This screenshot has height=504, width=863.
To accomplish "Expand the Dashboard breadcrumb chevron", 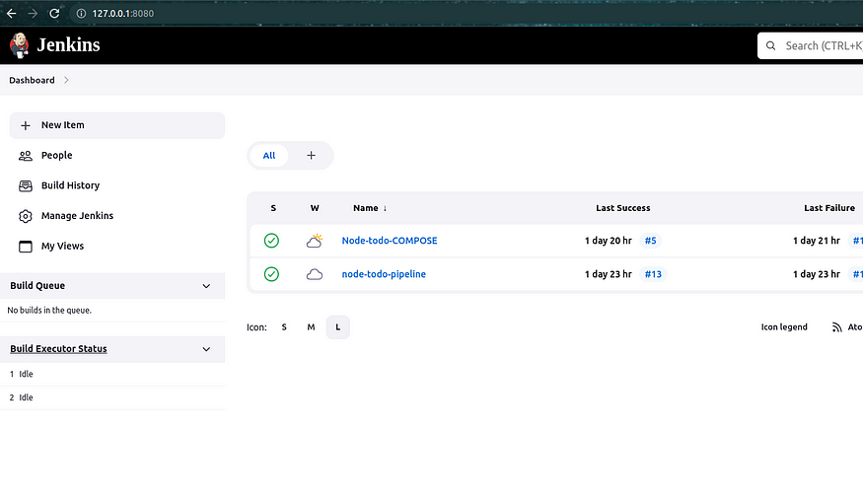I will 66,80.
